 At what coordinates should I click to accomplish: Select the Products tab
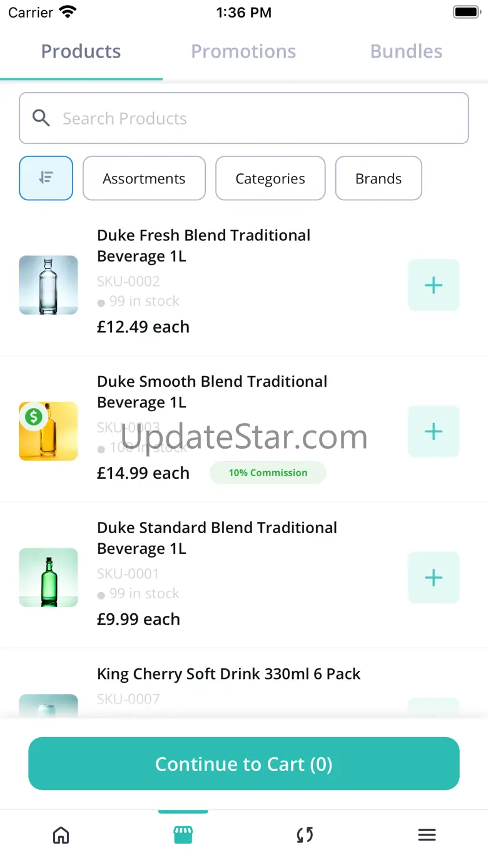pos(81,51)
